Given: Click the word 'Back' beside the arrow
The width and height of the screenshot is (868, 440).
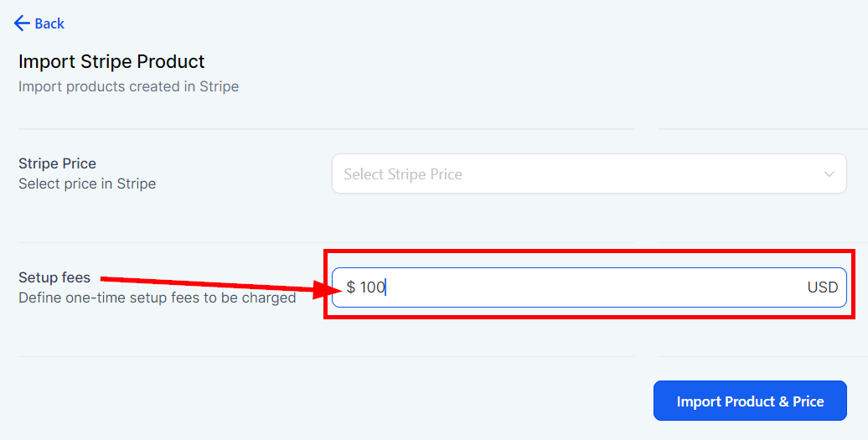Looking at the screenshot, I should (x=49, y=23).
